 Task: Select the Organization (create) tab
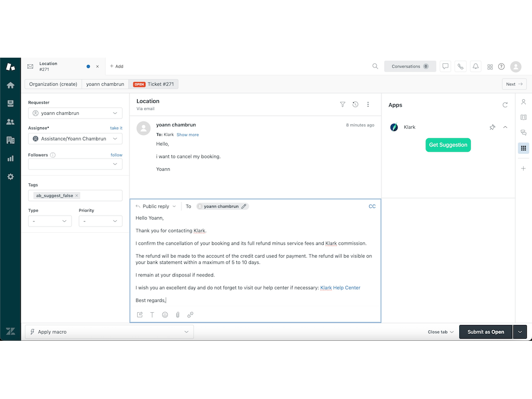[53, 84]
